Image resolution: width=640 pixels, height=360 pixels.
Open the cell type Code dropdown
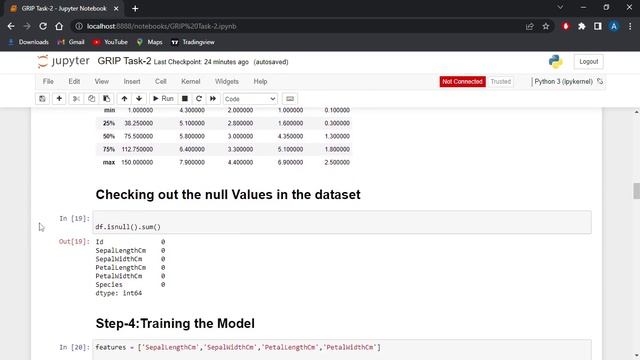pyautogui.click(x=250, y=99)
